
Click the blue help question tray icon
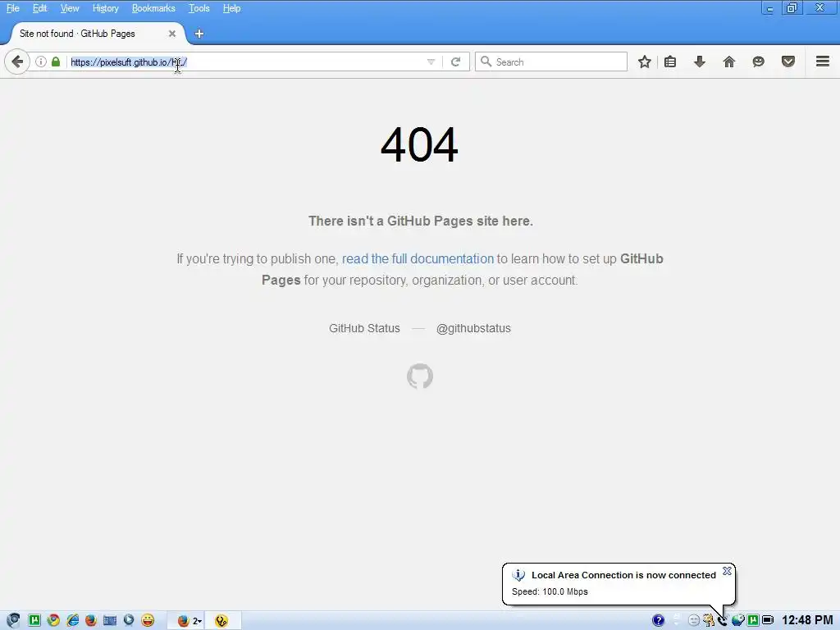(658, 620)
